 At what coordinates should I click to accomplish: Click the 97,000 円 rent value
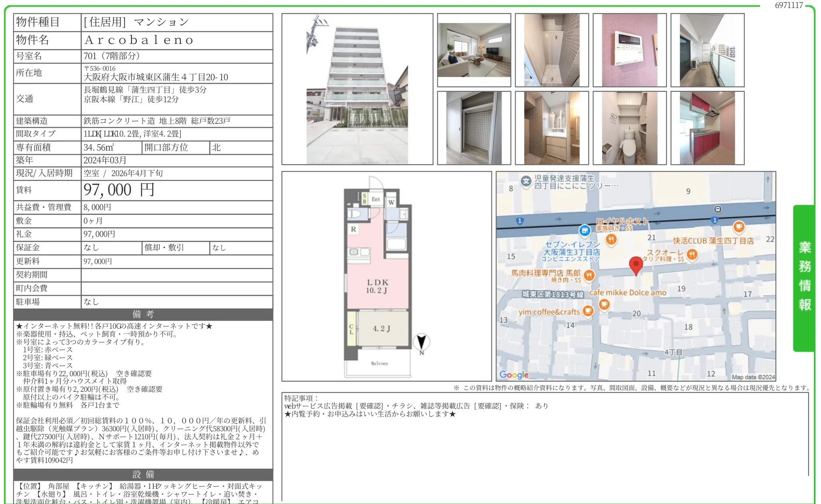click(119, 190)
